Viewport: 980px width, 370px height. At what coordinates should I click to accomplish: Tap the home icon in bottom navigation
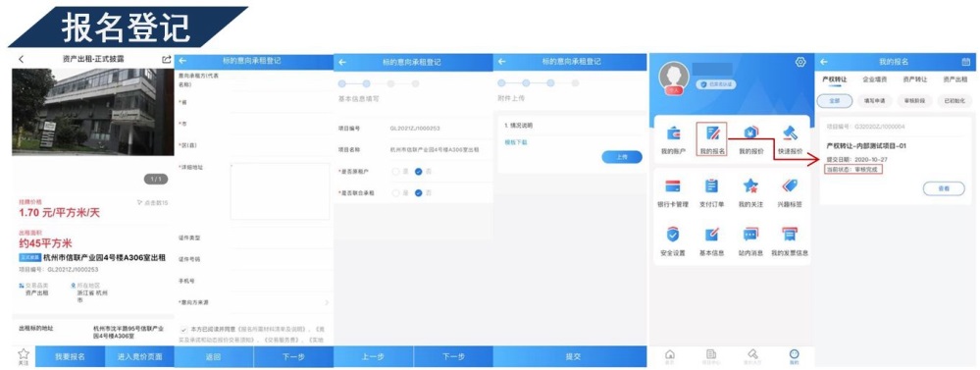pos(670,355)
